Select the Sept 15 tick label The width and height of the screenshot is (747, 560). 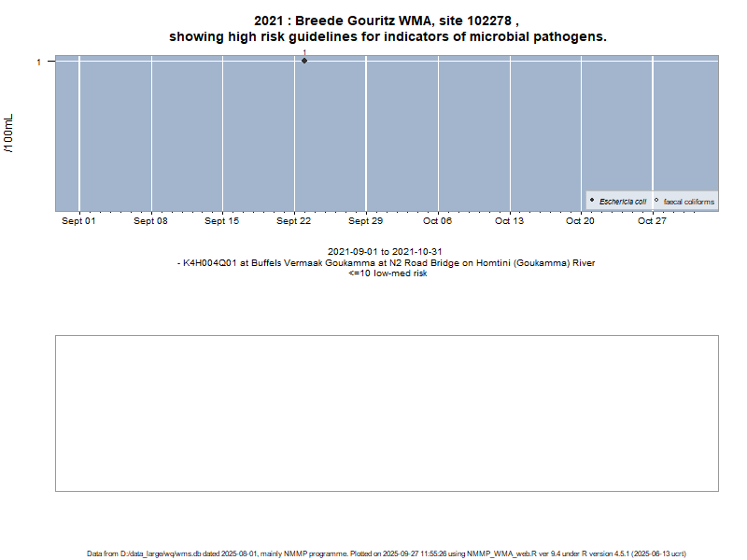pyautogui.click(x=222, y=221)
